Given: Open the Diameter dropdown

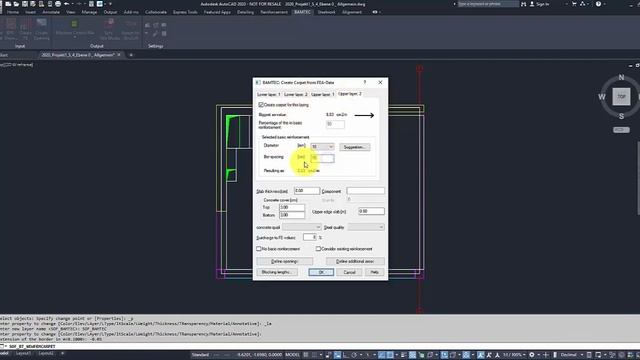Looking at the screenshot, I should coord(322,147).
